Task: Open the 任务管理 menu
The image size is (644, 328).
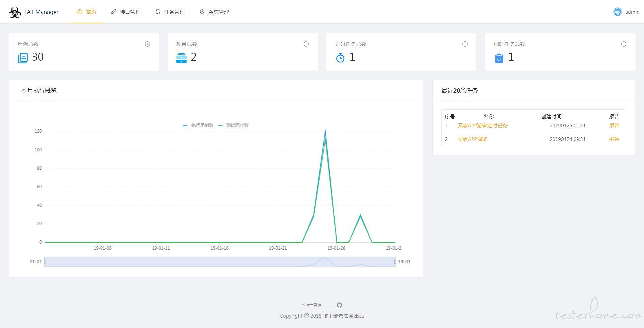Action: [170, 12]
